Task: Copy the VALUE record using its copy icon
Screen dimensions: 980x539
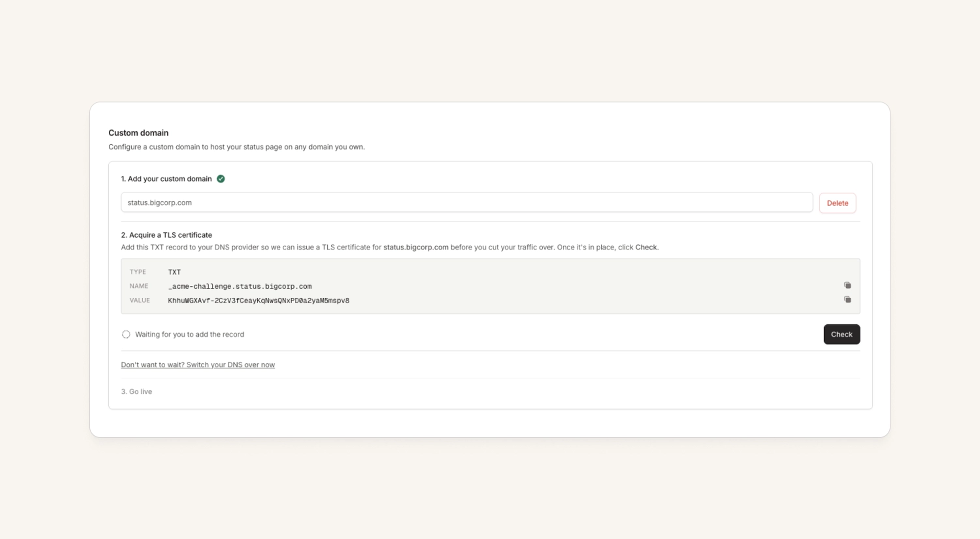Action: pyautogui.click(x=847, y=300)
